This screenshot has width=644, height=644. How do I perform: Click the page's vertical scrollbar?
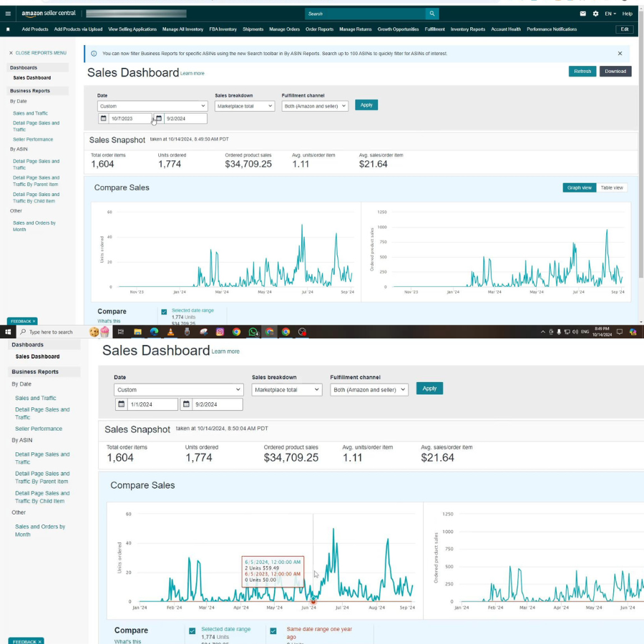click(x=641, y=144)
